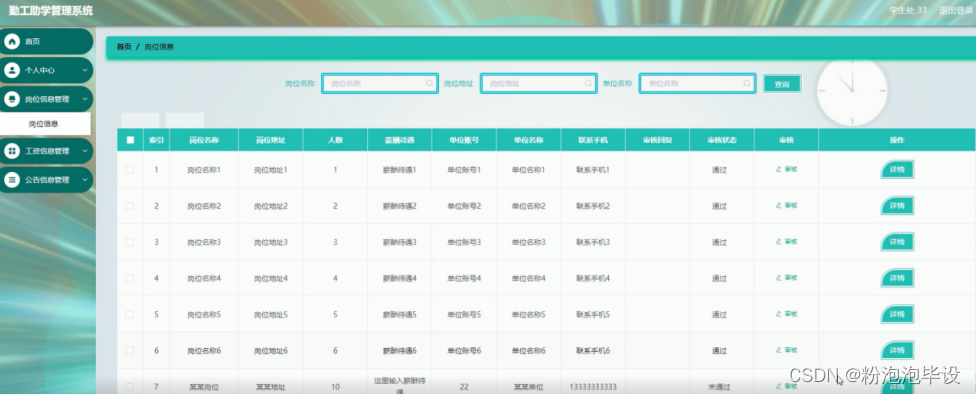Screen dimensions: 976x394
Task: Open 详情 for 岗位名称1 row
Action: click(897, 170)
